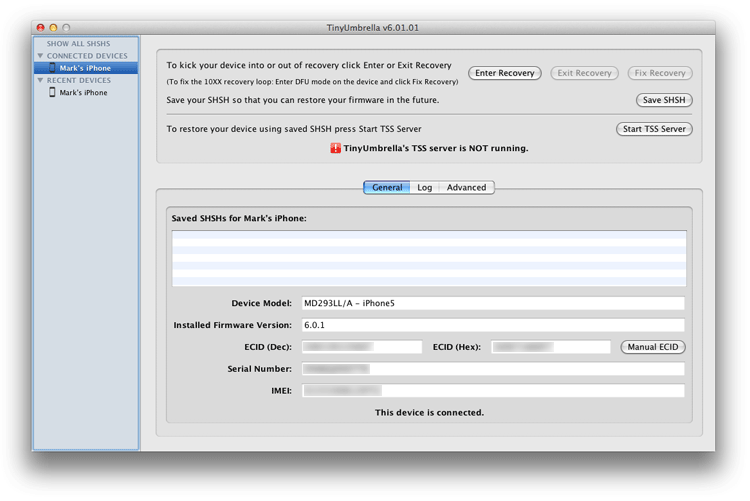The width and height of the screenshot is (750, 501).
Task: Click the red TSS server warning icon
Action: (x=336, y=148)
